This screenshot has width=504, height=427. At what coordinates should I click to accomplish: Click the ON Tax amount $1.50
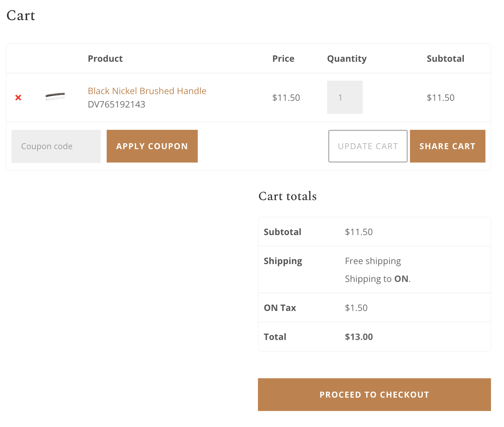[356, 308]
